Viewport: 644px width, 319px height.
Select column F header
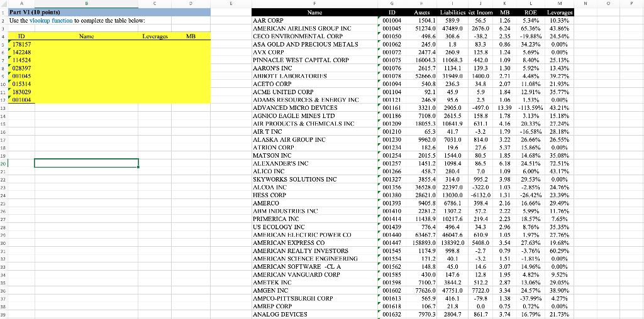pyautogui.click(x=314, y=3)
